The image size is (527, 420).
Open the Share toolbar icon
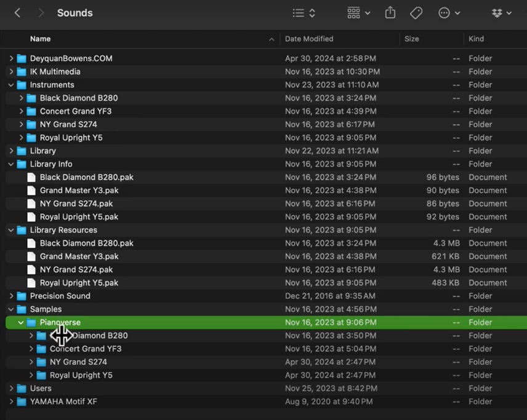(390, 13)
